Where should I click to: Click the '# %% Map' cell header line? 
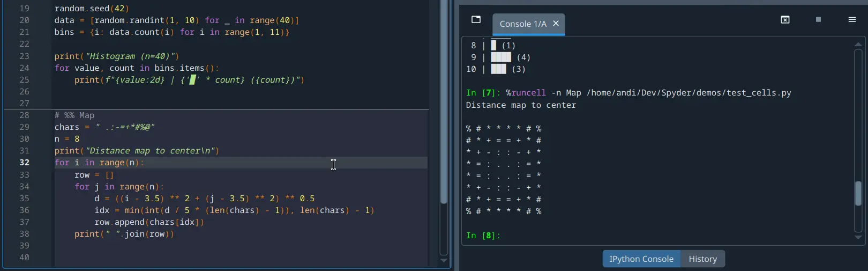pyautogui.click(x=74, y=115)
